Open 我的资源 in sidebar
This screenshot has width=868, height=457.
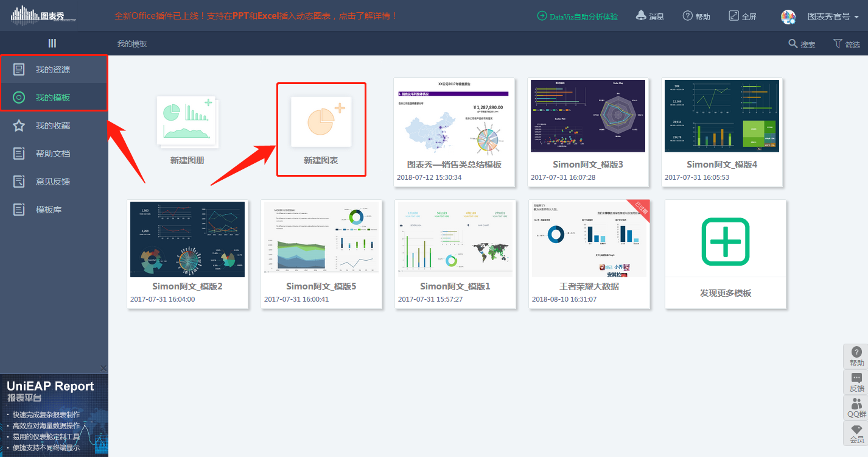click(x=54, y=69)
